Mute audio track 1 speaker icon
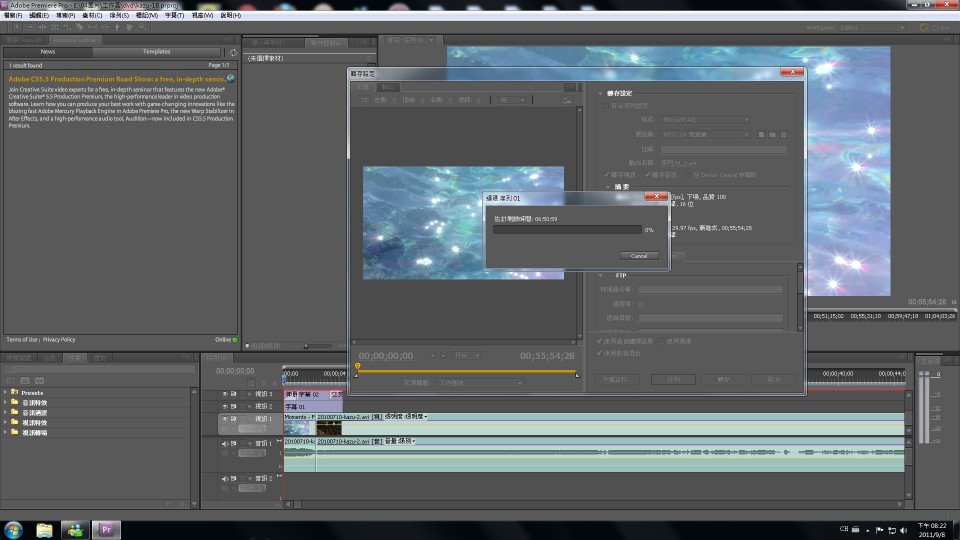The width and height of the screenshot is (960, 540). tap(224, 442)
